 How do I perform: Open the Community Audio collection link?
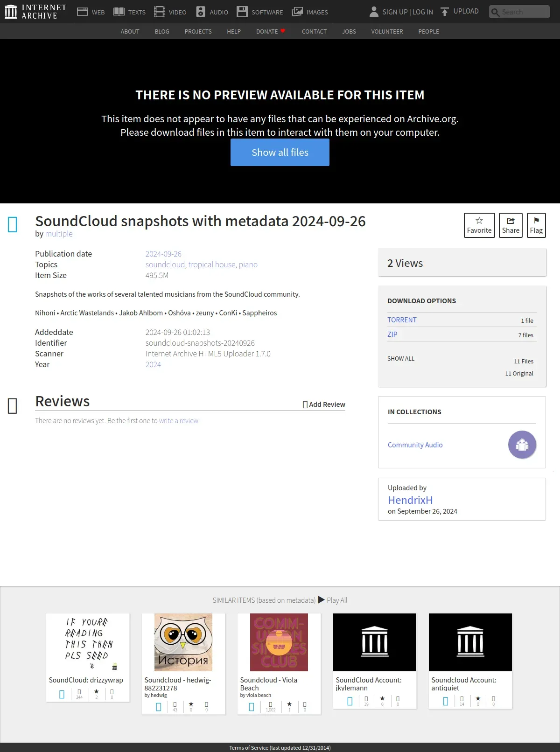[415, 445]
